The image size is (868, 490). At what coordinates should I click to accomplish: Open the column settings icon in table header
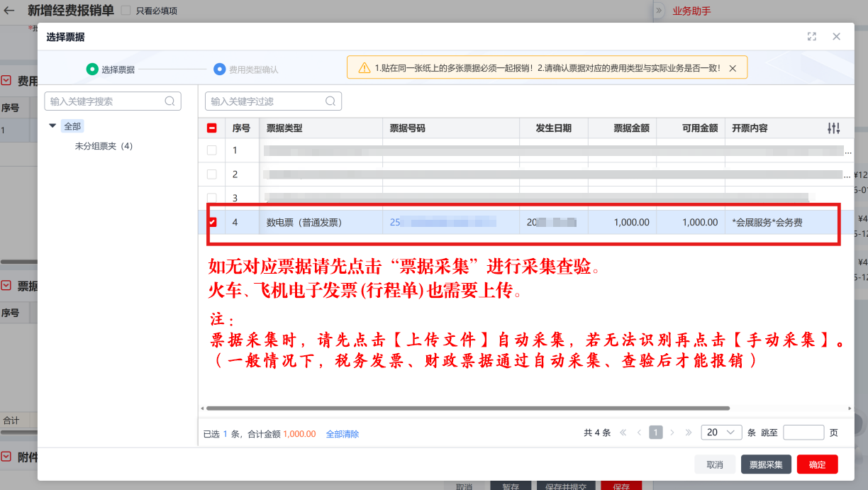[834, 128]
